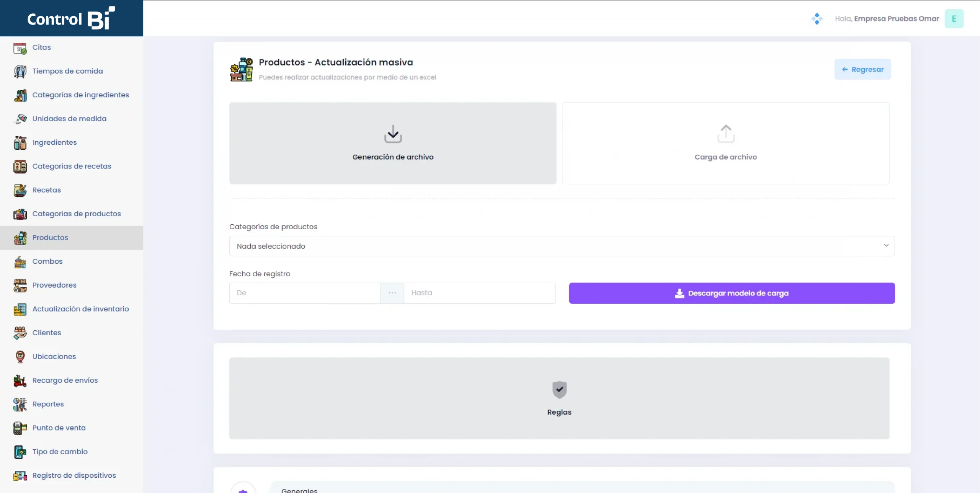The width and height of the screenshot is (980, 493).
Task: Click the Tipo de cambio icon
Action: [20, 452]
